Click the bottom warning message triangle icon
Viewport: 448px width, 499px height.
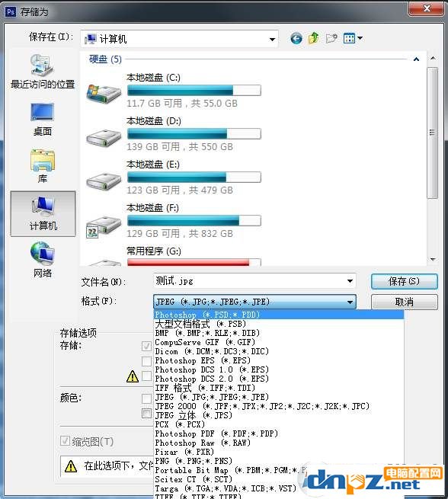[71, 466]
